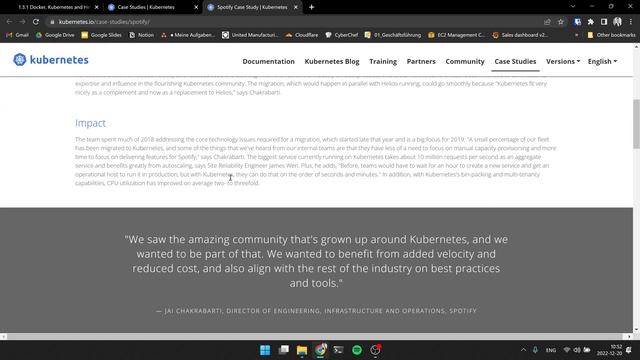Open the 01_Geschäftsführung bookmark

[393, 35]
